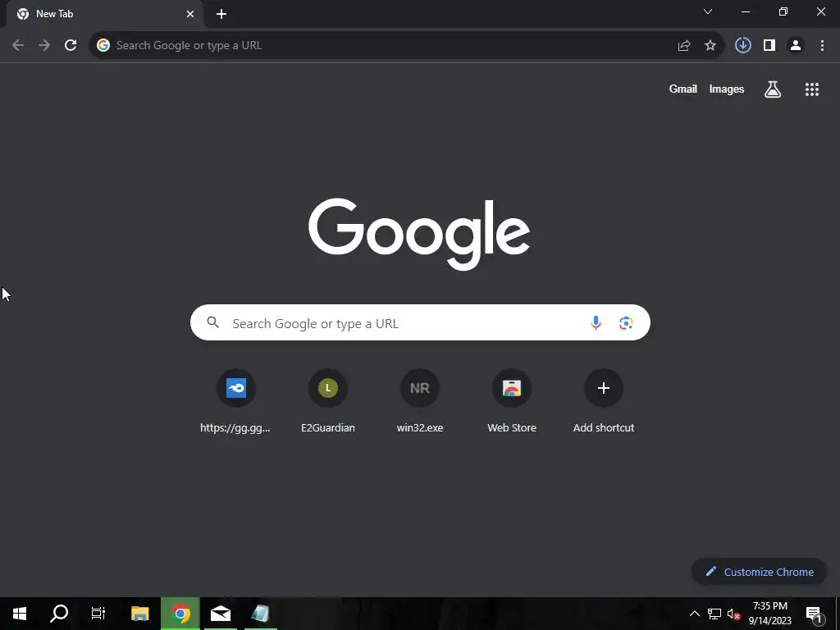Open the notepad-like app on taskbar
Screen dimensions: 840x630
(260, 614)
